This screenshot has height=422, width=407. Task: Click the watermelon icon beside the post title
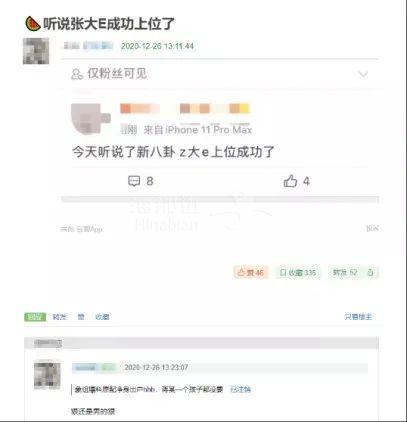(33, 24)
